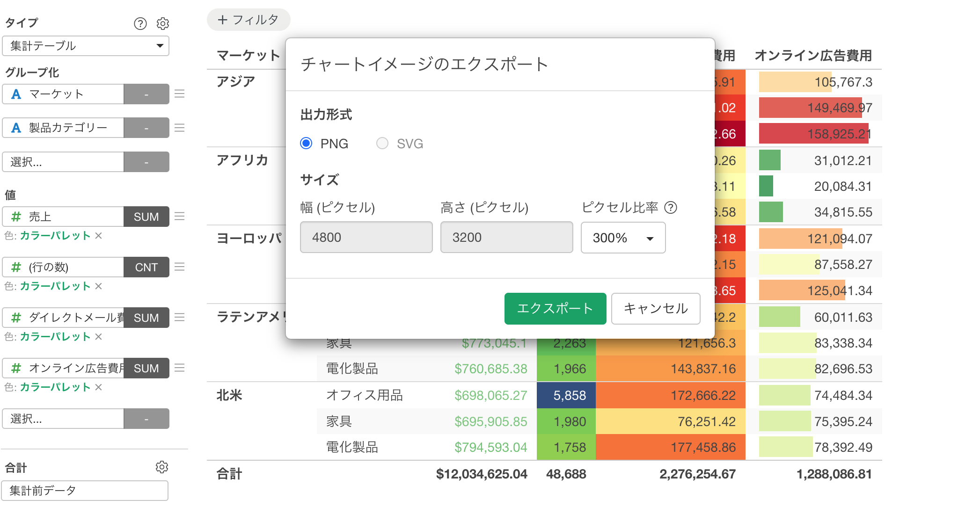Click the drag handle beside マーケット group

click(x=180, y=94)
